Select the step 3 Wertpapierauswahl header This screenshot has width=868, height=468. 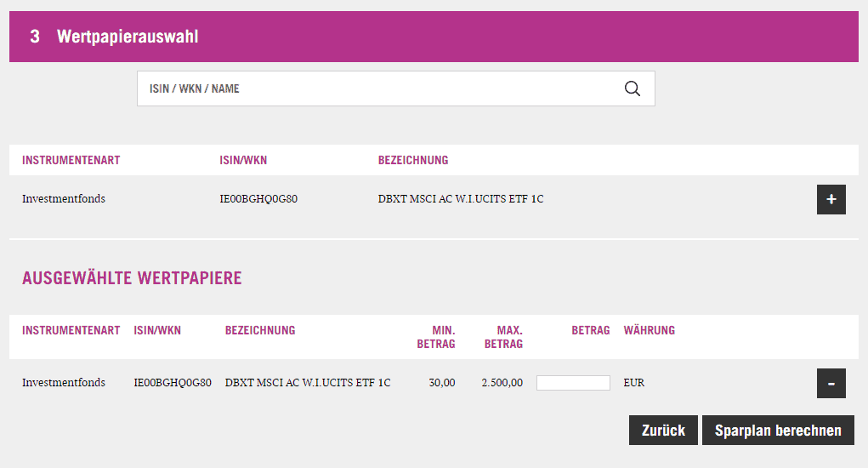pyautogui.click(x=128, y=37)
